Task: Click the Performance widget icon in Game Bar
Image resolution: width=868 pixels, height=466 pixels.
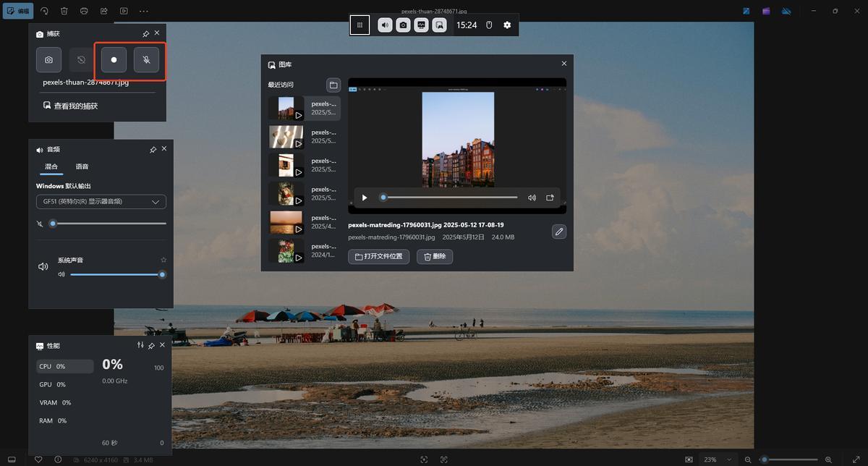Action: [421, 25]
